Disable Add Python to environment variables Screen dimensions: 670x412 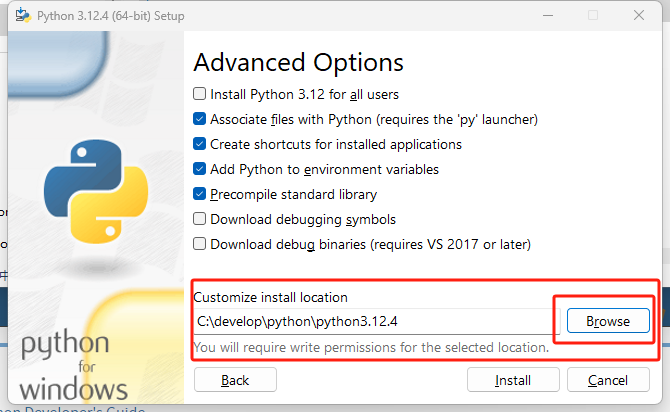pyautogui.click(x=201, y=169)
